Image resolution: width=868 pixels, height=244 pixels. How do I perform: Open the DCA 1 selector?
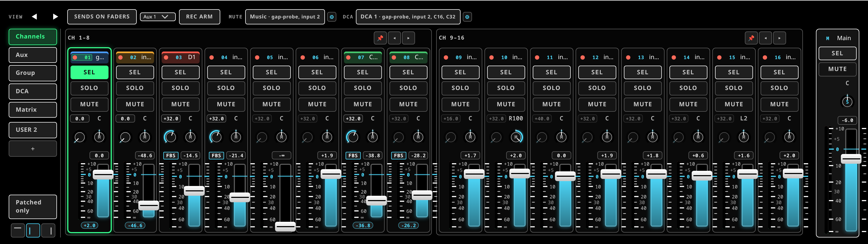408,17
